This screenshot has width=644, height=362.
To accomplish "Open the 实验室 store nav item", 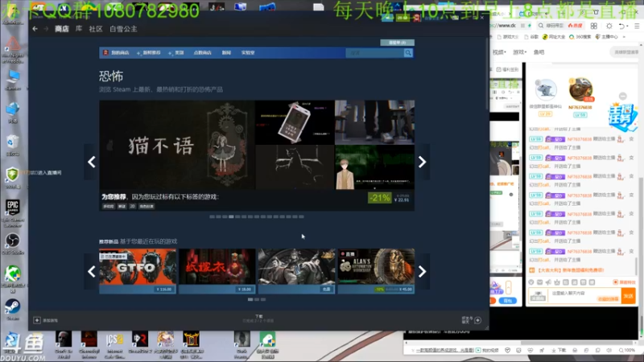I will coord(248,53).
